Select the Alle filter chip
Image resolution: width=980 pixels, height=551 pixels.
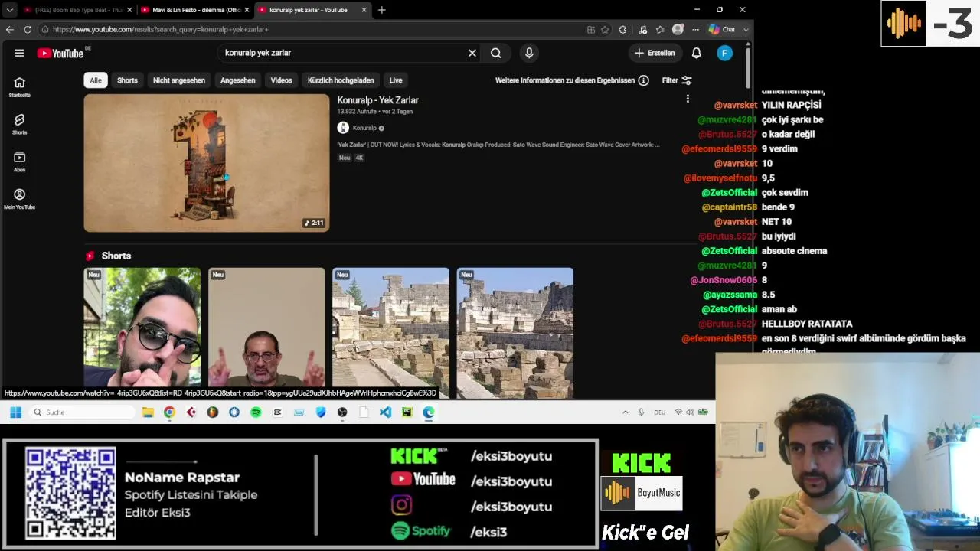(96, 80)
